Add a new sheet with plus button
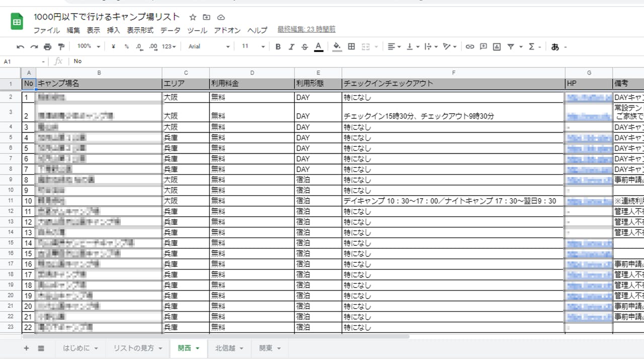 pos(26,348)
